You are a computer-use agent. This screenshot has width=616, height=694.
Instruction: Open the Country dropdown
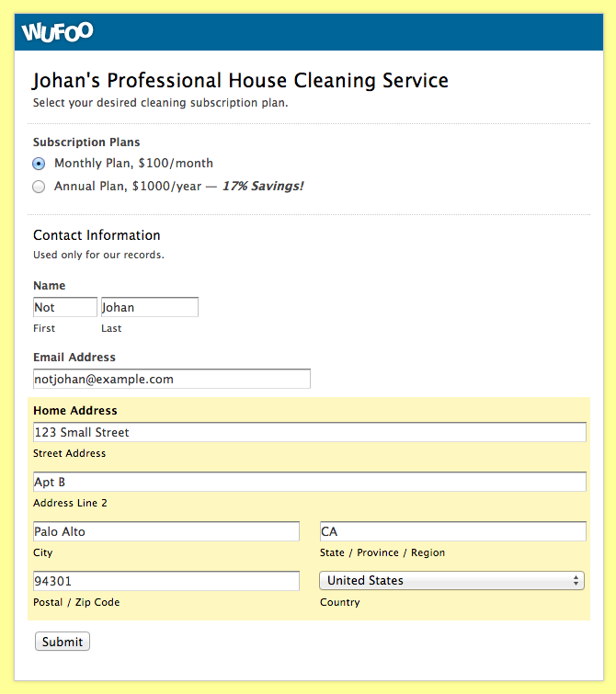coord(451,581)
